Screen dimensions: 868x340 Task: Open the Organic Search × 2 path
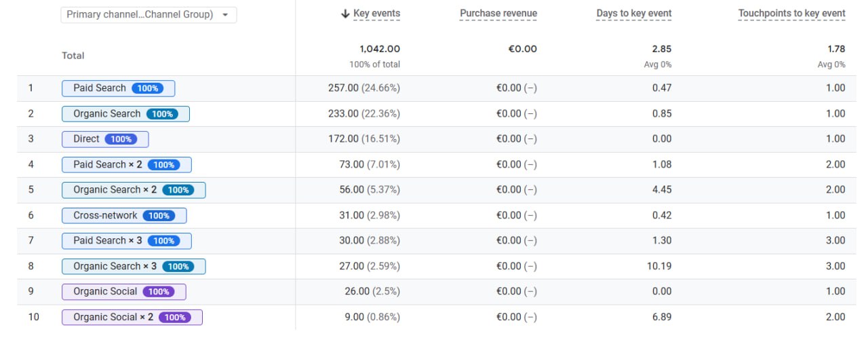[x=115, y=190]
